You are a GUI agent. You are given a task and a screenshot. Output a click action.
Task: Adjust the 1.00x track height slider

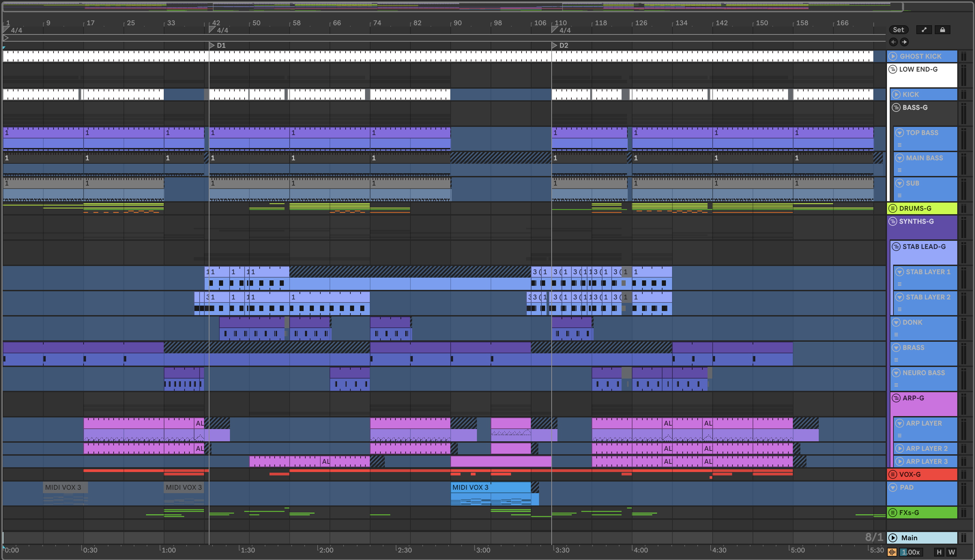pyautogui.click(x=911, y=552)
